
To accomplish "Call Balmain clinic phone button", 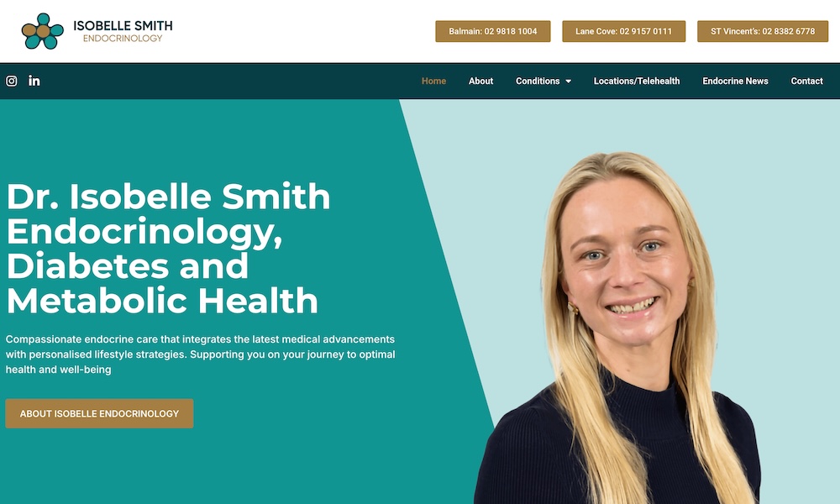I will [493, 31].
